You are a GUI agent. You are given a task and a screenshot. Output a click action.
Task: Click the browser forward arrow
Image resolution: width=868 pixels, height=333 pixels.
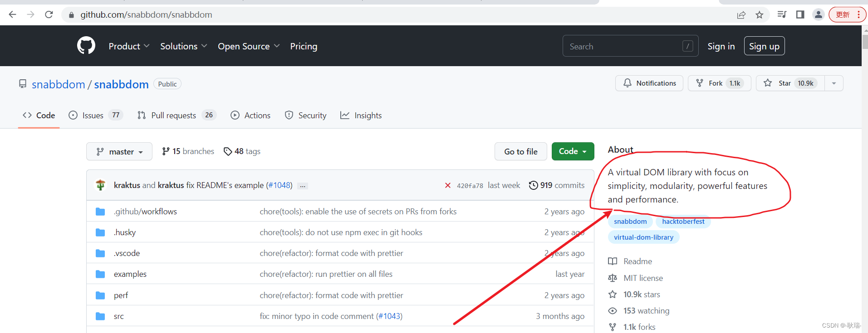click(30, 14)
